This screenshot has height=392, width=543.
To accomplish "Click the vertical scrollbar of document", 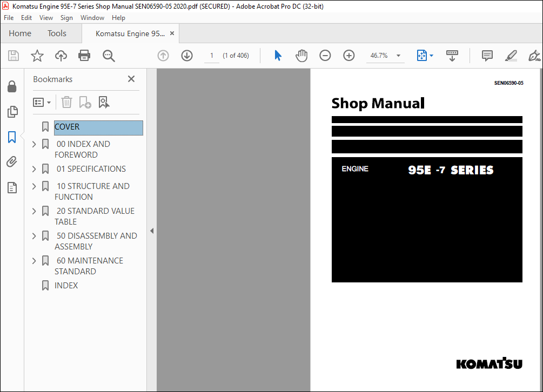I will point(541,230).
